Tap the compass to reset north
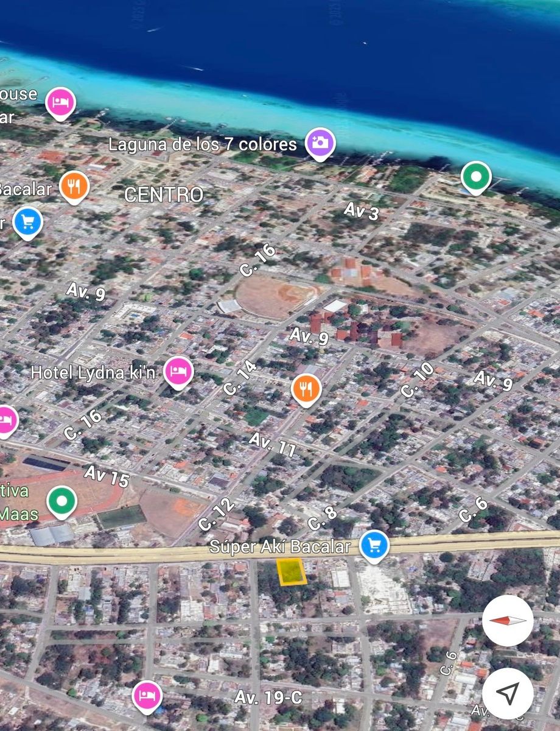The image size is (560, 731). [x=508, y=621]
